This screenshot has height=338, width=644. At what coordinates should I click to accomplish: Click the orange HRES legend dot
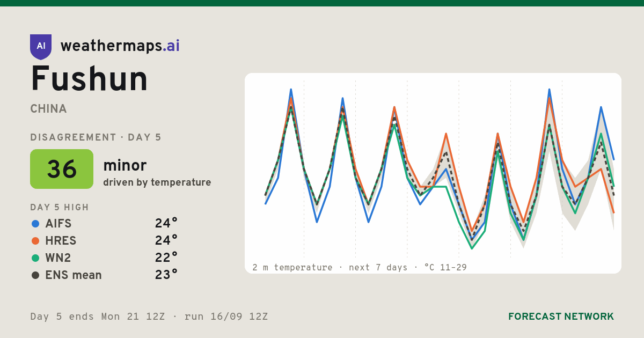(x=35, y=241)
